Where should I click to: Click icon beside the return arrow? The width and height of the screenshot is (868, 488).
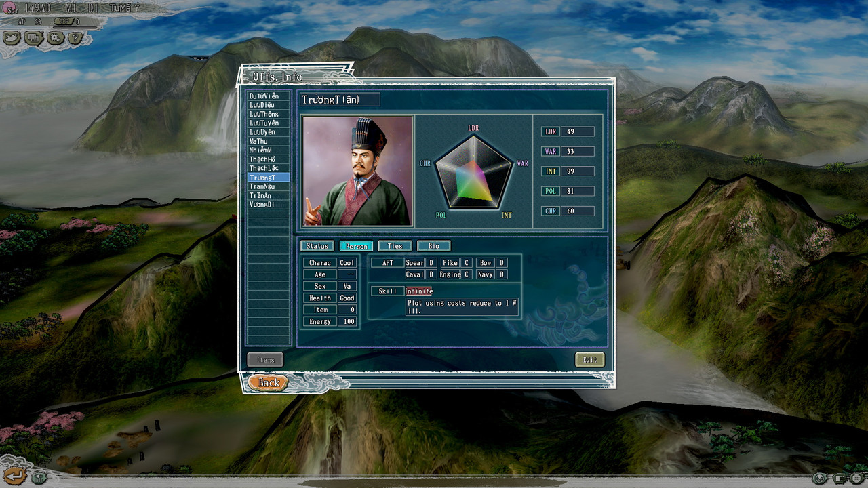[x=39, y=479]
